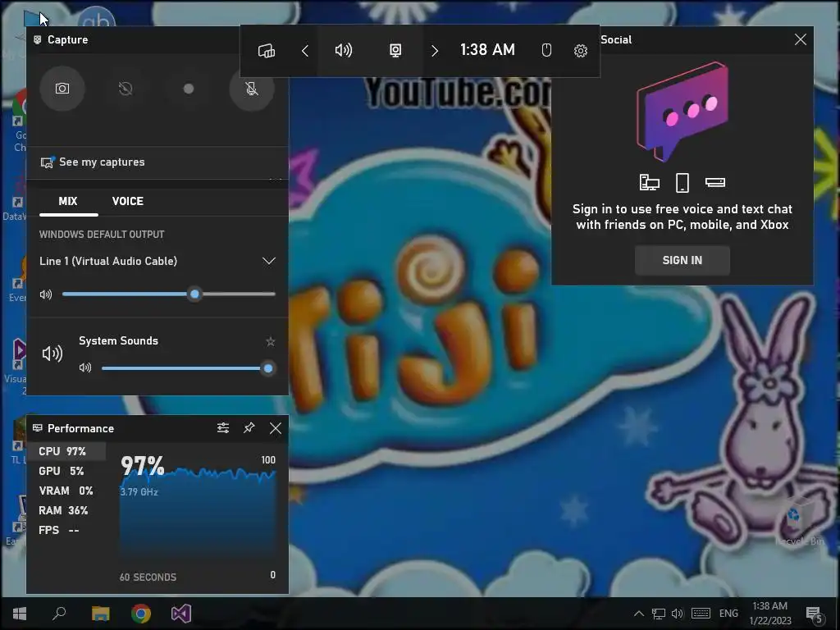Open the notification center icon

[x=814, y=614]
